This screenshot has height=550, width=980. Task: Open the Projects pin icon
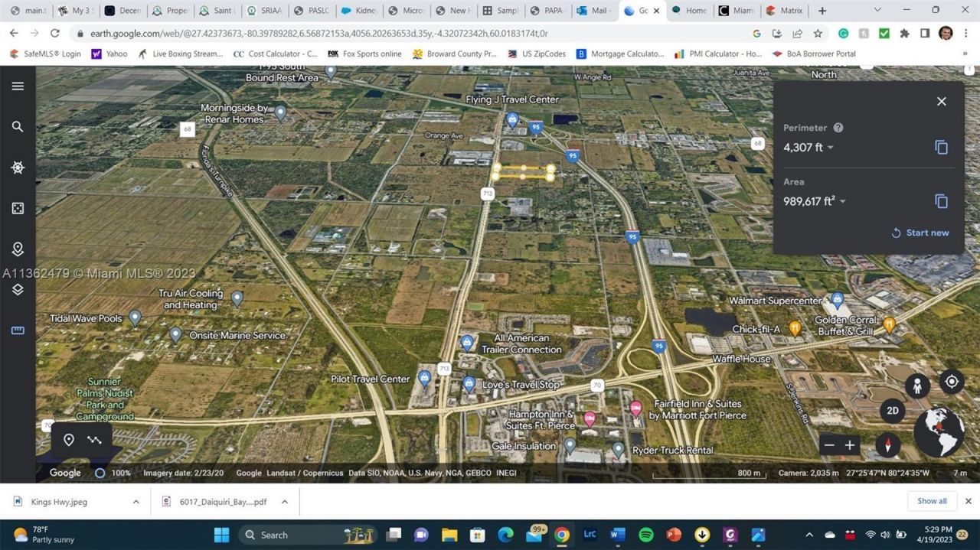[18, 249]
